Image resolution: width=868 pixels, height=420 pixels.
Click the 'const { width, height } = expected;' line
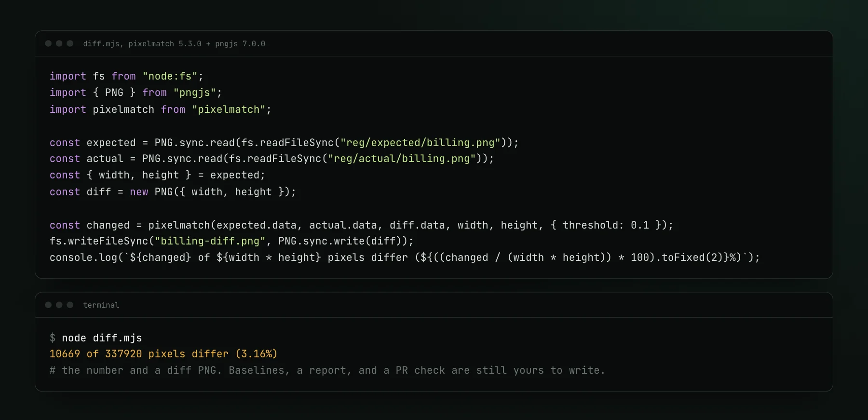[157, 175]
